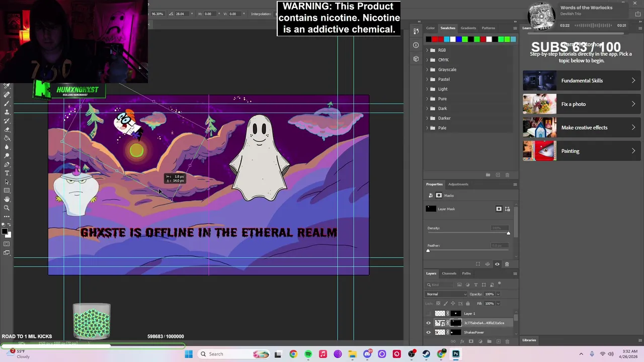Open the Make creative effects tutorials
Viewport: 644px width, 362px height.
click(x=581, y=128)
